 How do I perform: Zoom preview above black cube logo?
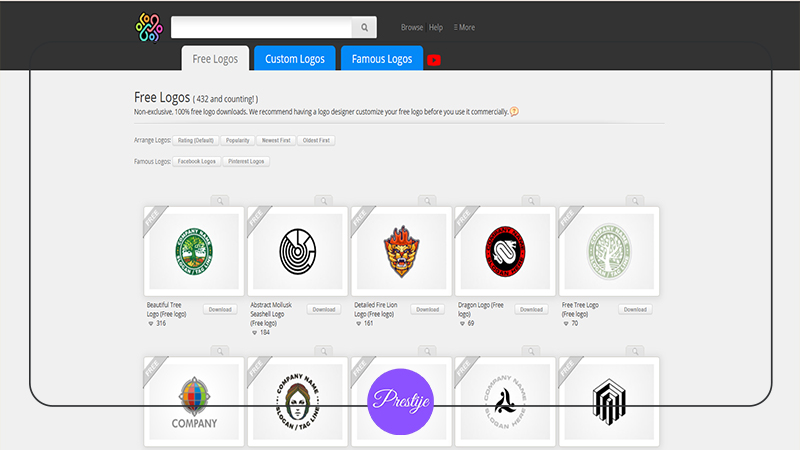tap(635, 352)
